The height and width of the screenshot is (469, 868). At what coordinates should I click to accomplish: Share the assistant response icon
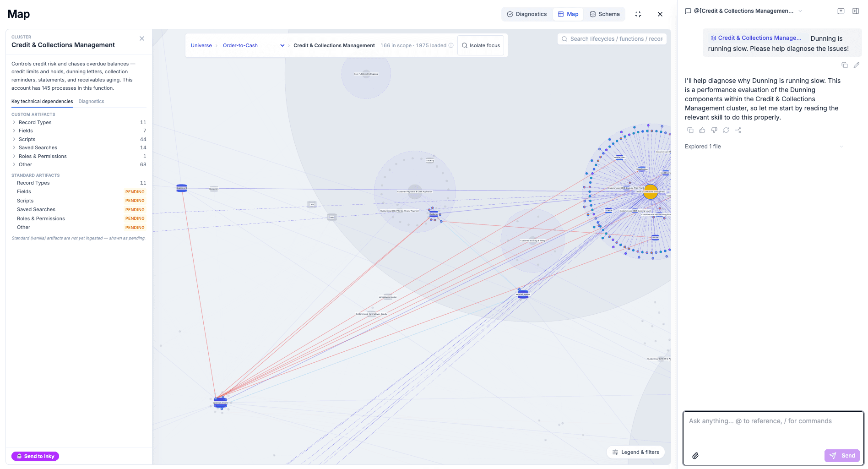[738, 130]
